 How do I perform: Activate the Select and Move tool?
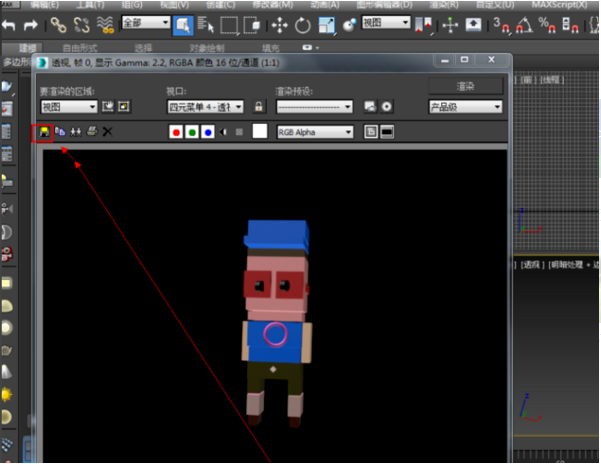point(279,26)
